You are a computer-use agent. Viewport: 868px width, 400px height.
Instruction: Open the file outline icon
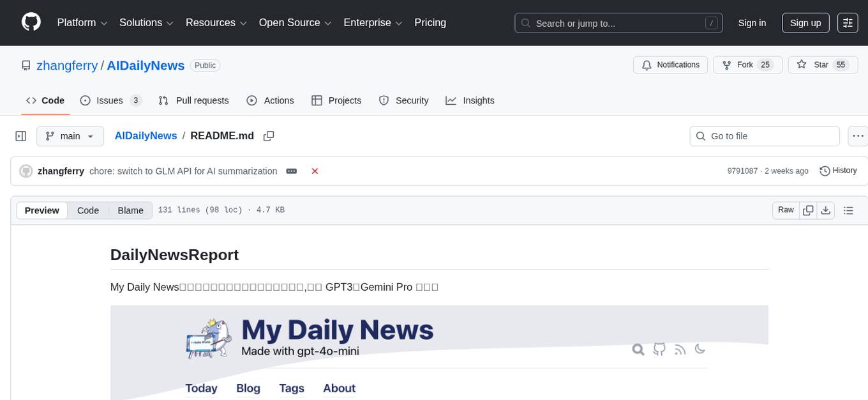[848, 210]
